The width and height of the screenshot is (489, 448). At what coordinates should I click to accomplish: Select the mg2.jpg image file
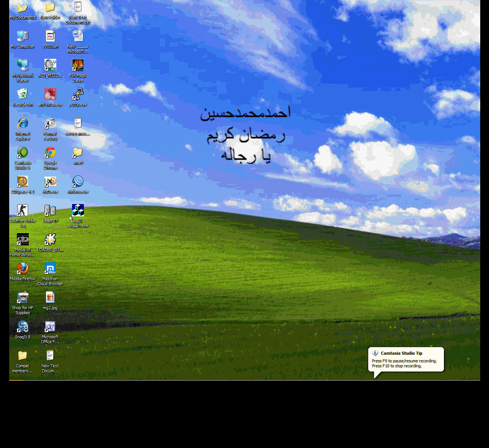click(x=50, y=298)
